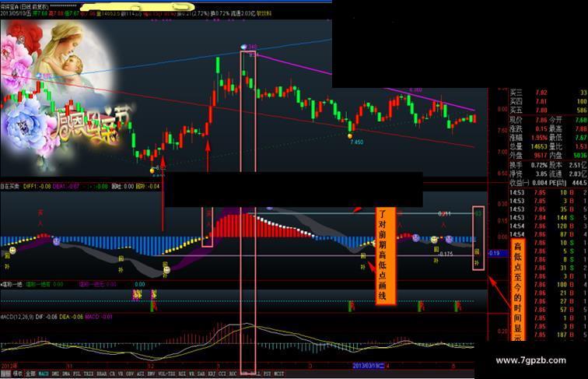
Task: Click the 14:54 trade row with 120 B
Action: (548, 226)
